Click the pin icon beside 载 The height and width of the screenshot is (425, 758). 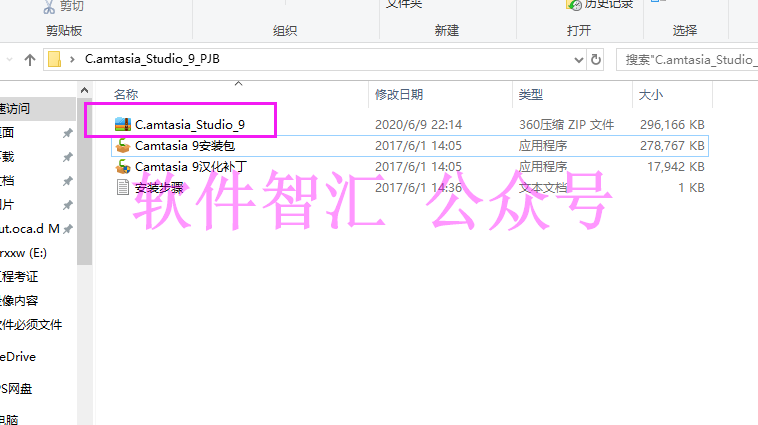point(68,157)
